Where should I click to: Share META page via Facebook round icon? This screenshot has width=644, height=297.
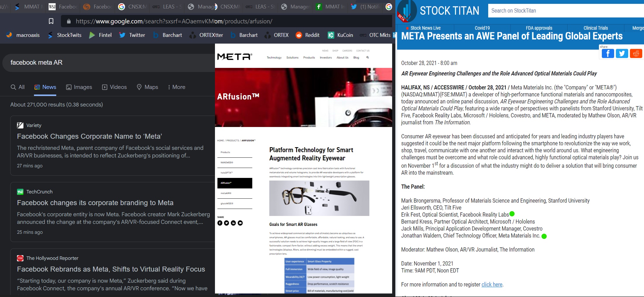coord(220,223)
